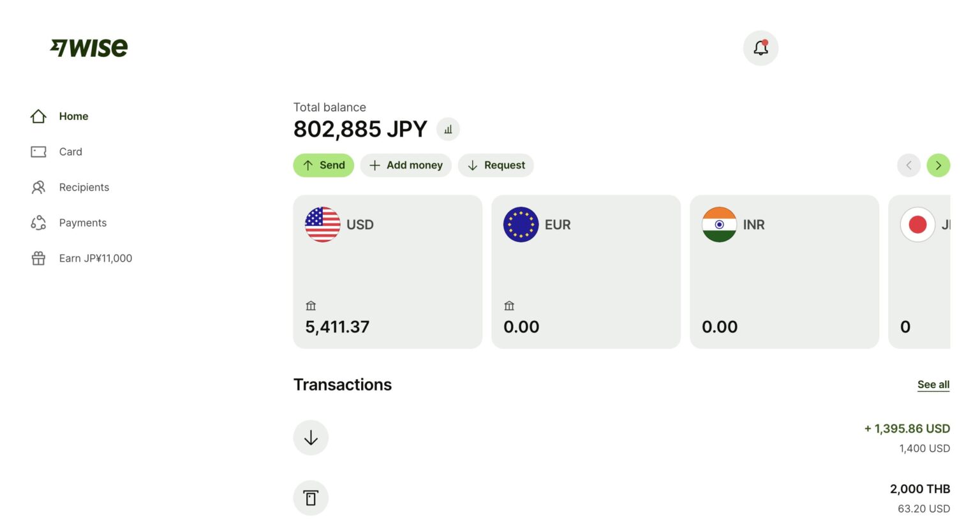The height and width of the screenshot is (529, 980).
Task: Select the Recipients menu item
Action: click(84, 187)
